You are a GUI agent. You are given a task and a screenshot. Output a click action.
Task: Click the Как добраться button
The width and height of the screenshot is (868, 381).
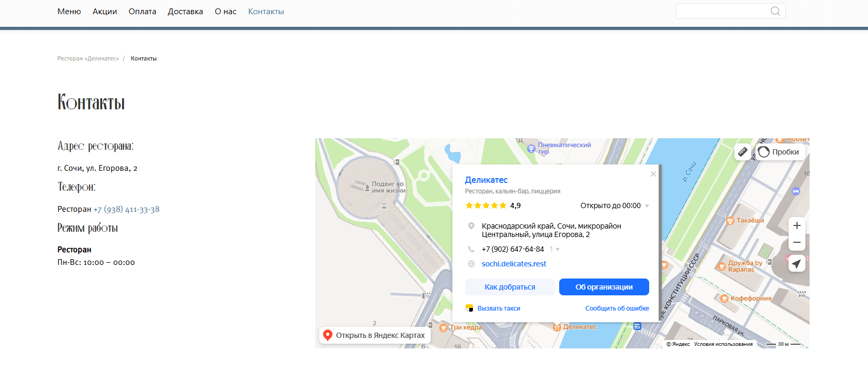[510, 287]
